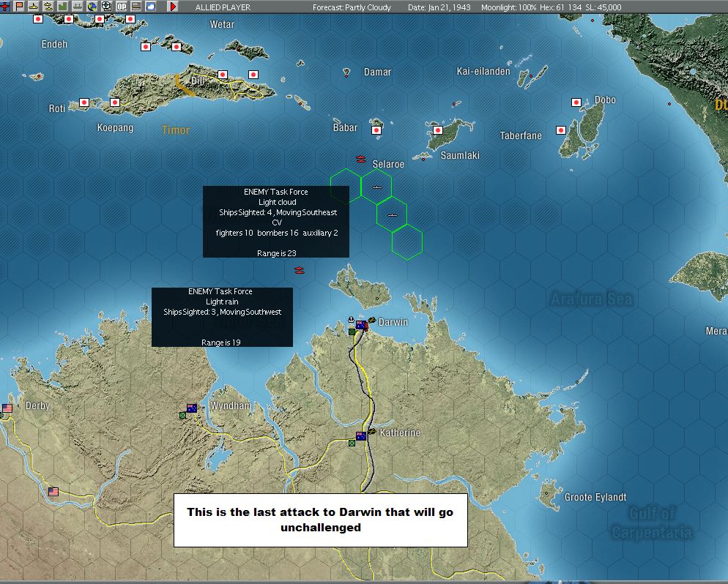Click the Range is 19 tooltip text
The height and width of the screenshot is (584, 728).
point(221,342)
